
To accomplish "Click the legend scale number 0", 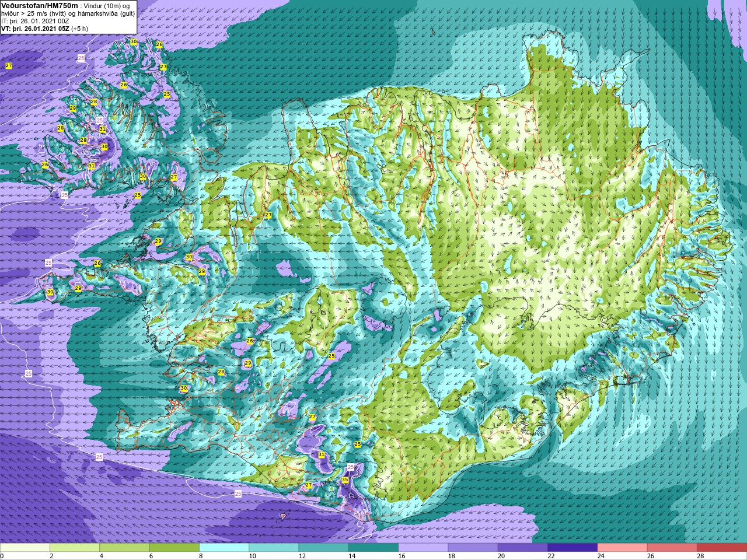I will pos(2,556).
